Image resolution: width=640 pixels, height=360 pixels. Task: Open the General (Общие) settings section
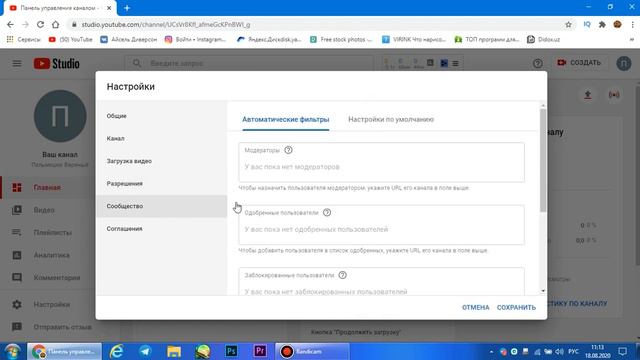162,116
